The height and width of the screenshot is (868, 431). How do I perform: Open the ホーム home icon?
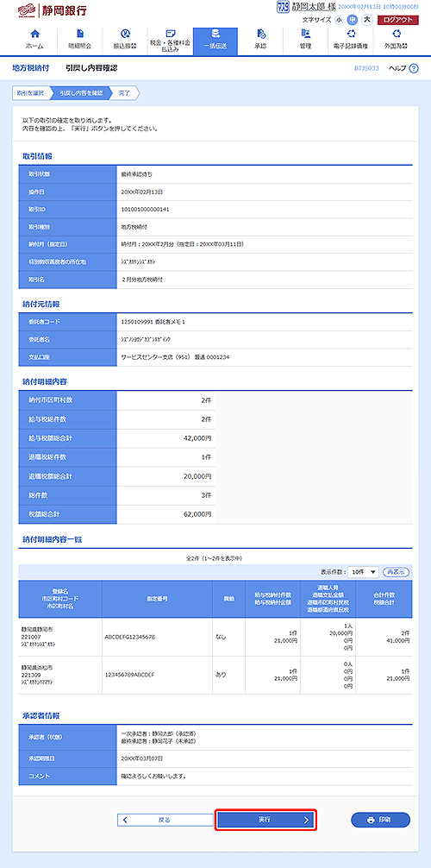[x=34, y=34]
